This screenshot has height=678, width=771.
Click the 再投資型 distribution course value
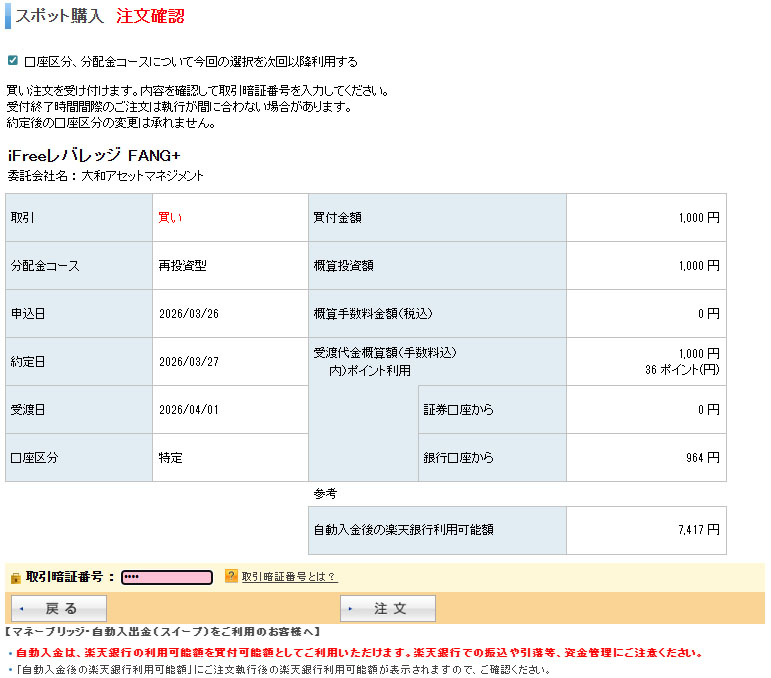(183, 266)
